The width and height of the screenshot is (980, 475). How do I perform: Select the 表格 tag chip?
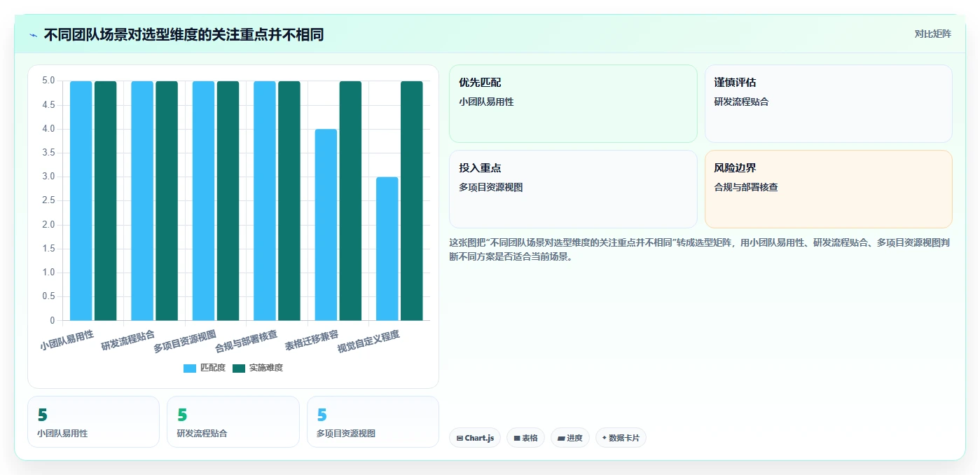(x=525, y=438)
